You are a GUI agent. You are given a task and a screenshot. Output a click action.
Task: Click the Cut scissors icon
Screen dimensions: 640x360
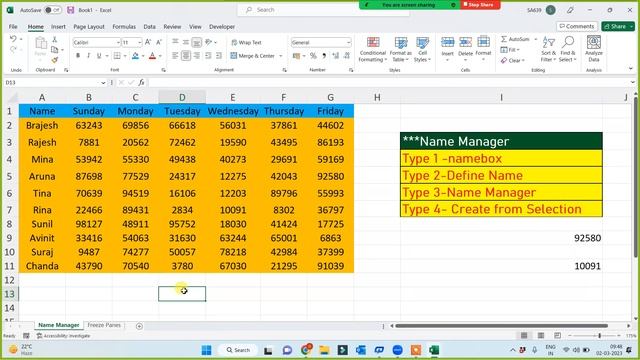tap(55, 39)
